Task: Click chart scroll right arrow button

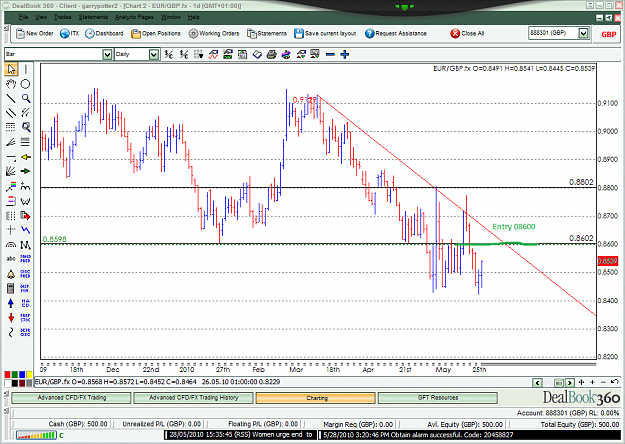Action: coord(570,383)
